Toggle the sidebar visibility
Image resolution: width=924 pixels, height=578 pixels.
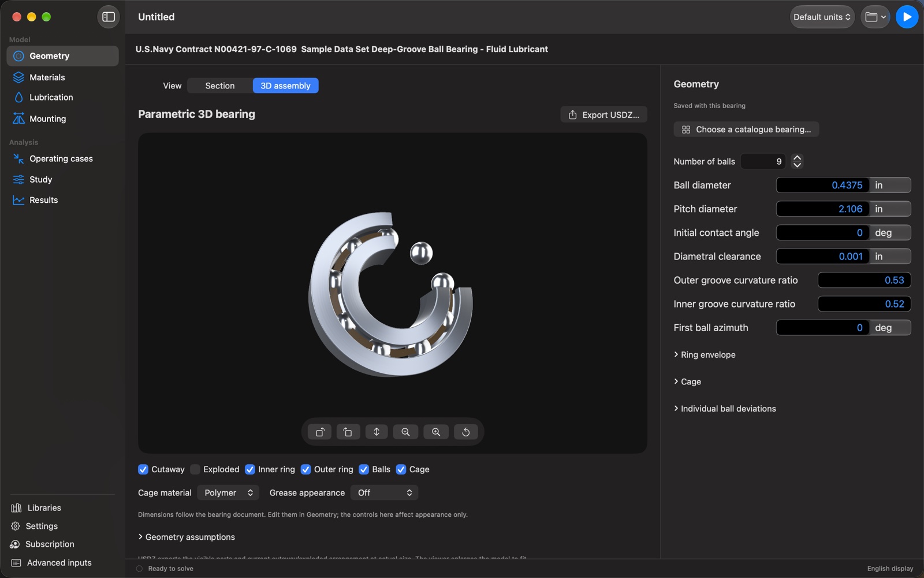(109, 17)
